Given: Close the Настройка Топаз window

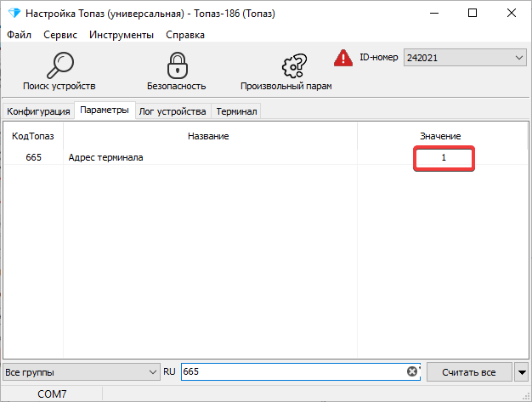Looking at the screenshot, I should pyautogui.click(x=512, y=14).
